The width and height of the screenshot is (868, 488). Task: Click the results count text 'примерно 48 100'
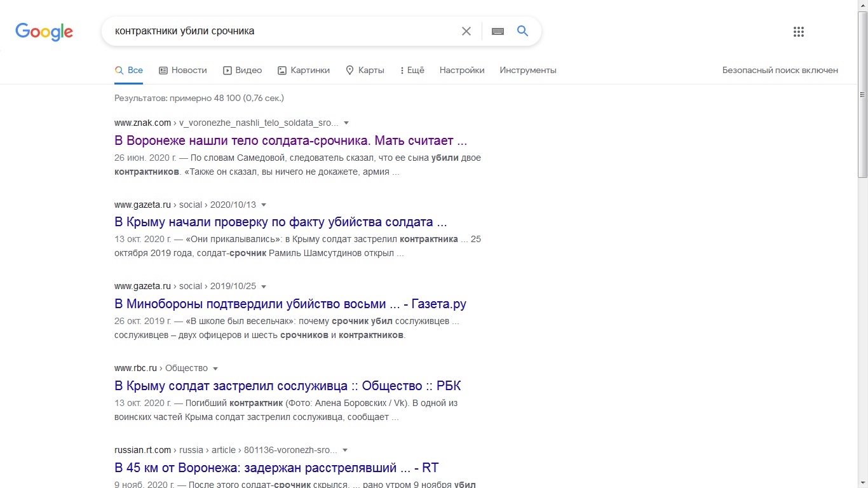199,98
